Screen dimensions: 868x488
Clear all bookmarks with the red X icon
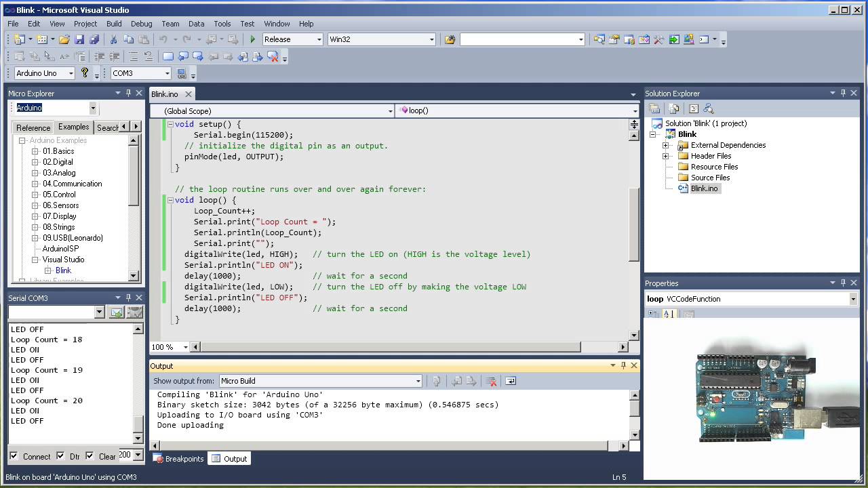(273, 57)
